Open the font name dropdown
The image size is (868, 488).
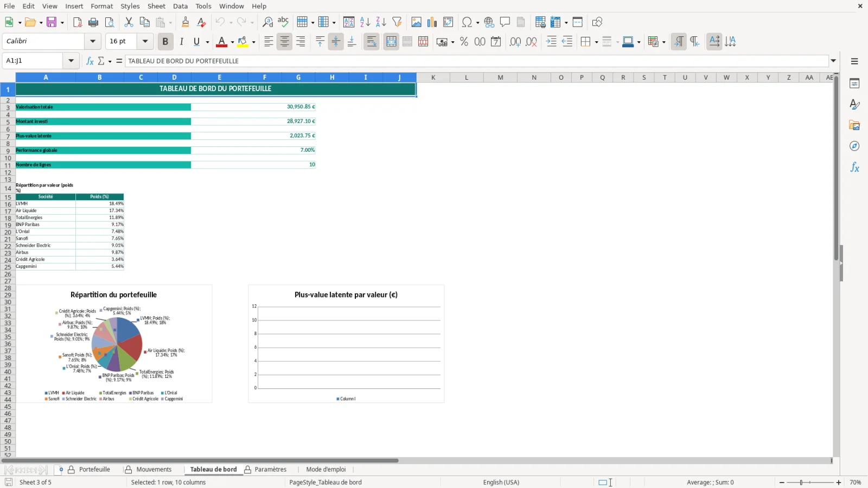[x=93, y=41]
